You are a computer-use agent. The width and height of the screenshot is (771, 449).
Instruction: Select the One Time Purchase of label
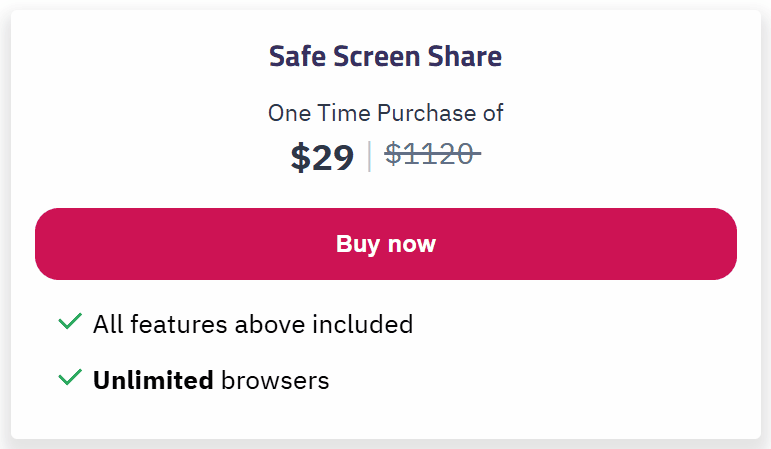click(x=385, y=113)
